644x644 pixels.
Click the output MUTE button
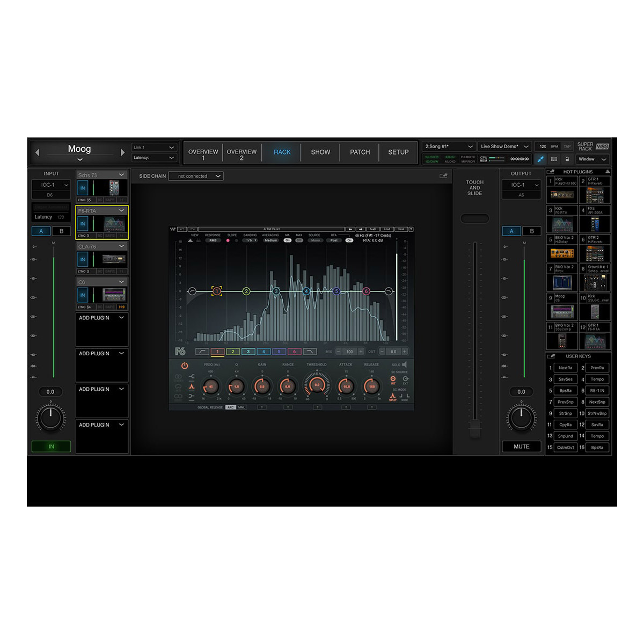coord(521,447)
